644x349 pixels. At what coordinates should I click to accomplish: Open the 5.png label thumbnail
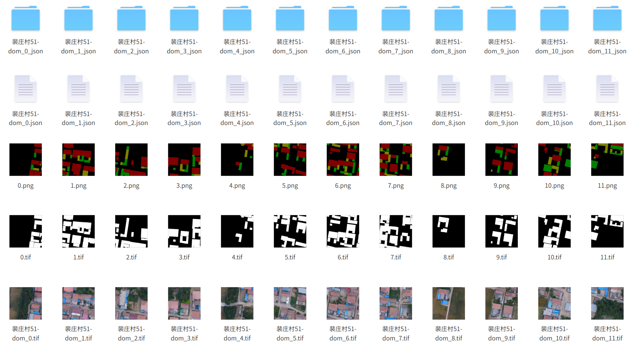pyautogui.click(x=290, y=160)
